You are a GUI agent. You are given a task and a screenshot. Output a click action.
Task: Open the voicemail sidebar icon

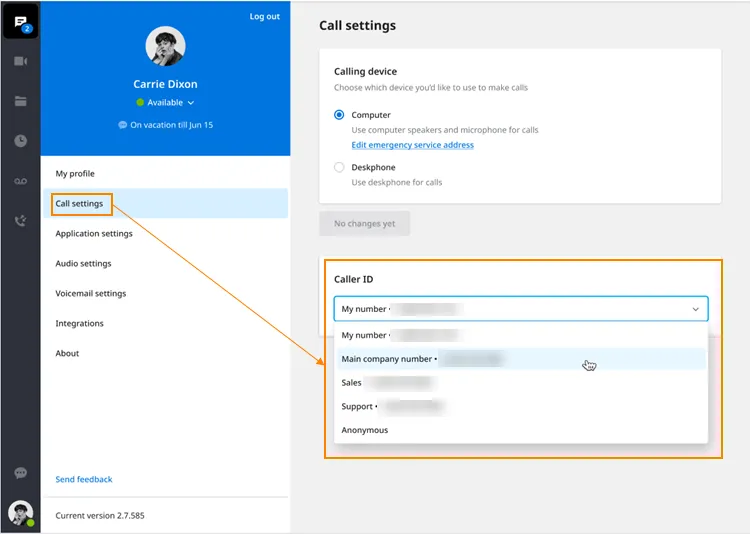pyautogui.click(x=21, y=181)
